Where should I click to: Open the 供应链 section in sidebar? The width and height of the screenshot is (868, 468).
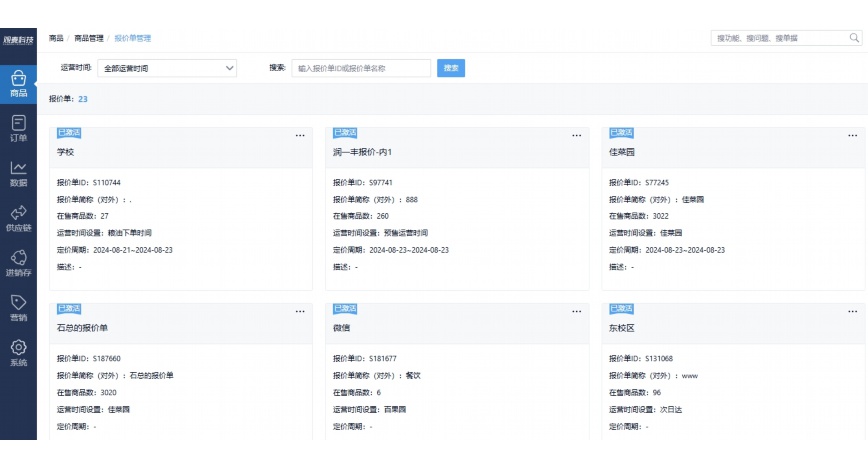[x=18, y=218]
